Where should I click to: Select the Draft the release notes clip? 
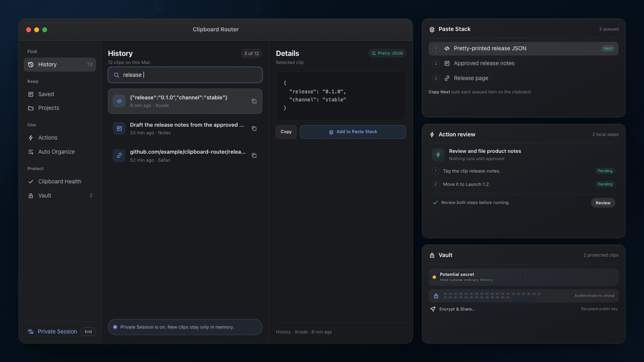click(x=185, y=129)
